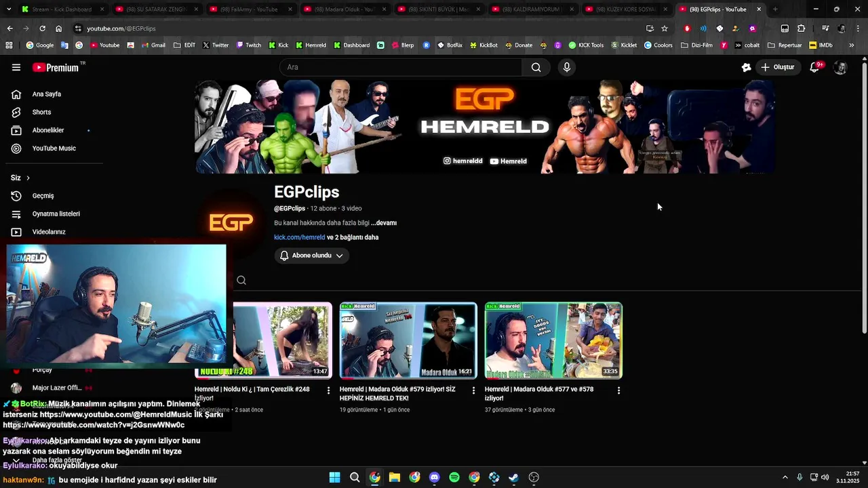This screenshot has height=488, width=868.
Task: Click the YouTube Premium logo
Action: tap(56, 67)
